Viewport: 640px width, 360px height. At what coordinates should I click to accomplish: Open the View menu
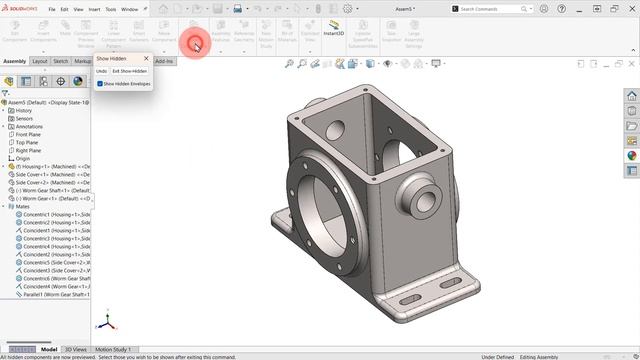pos(78,9)
